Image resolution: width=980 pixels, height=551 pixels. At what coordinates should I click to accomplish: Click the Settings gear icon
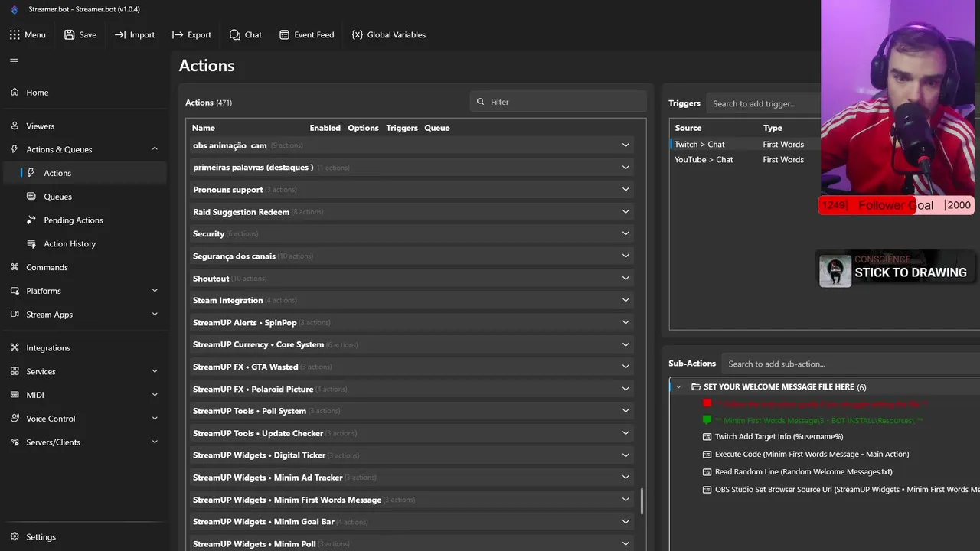coord(15,536)
